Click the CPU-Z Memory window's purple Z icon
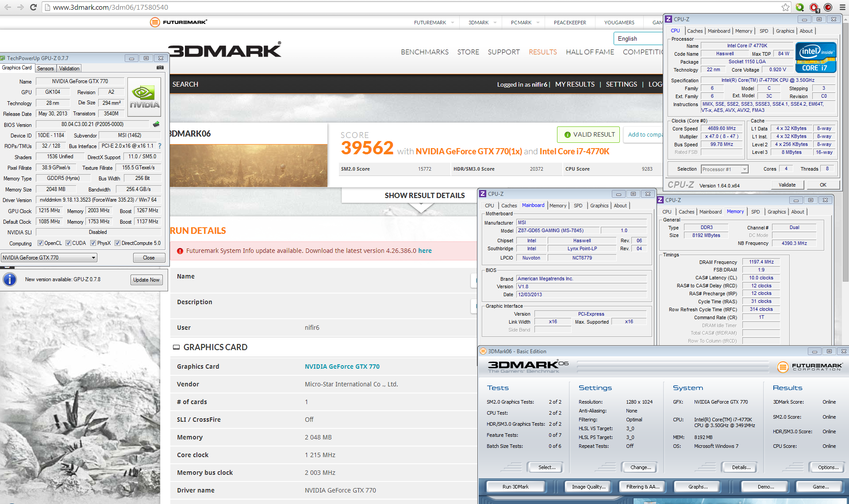Screen dimensions: 849x504 tap(661, 200)
